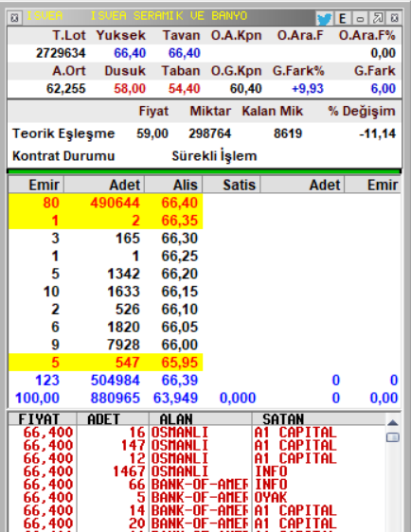Screen dimensions: 411x532
Task: Select the bid quantity 490644
Action: pos(115,203)
